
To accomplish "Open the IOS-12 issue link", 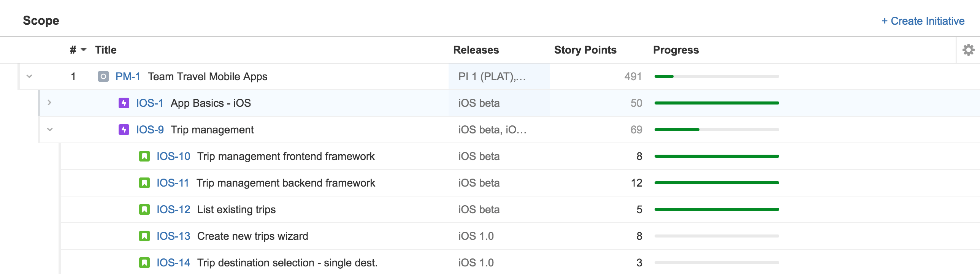I will click(173, 210).
